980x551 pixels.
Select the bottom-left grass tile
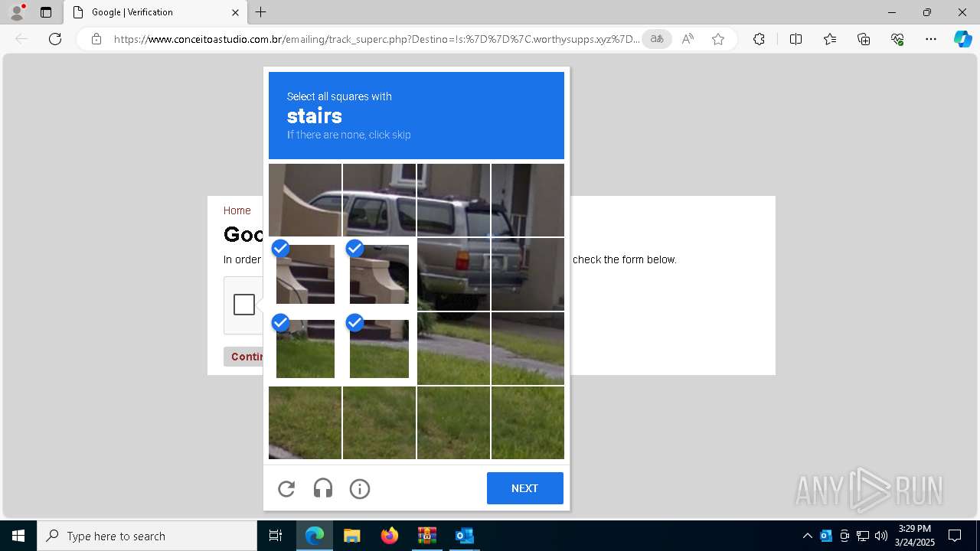[x=305, y=422]
